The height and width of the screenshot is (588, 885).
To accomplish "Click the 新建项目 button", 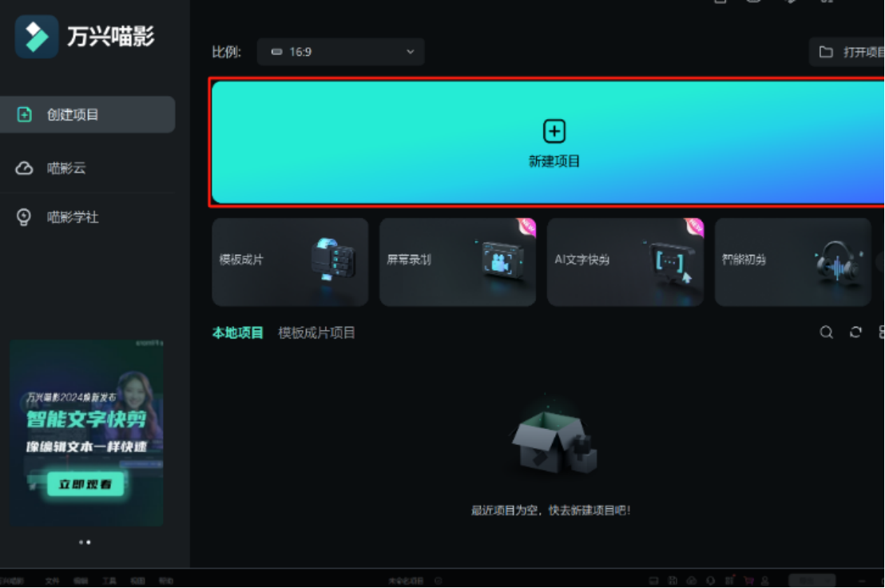I will [x=554, y=142].
